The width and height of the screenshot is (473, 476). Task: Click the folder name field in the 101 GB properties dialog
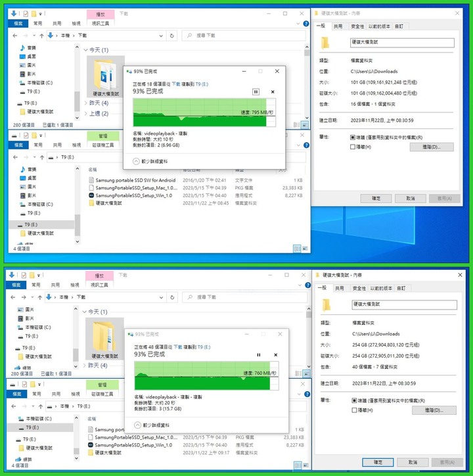point(402,43)
